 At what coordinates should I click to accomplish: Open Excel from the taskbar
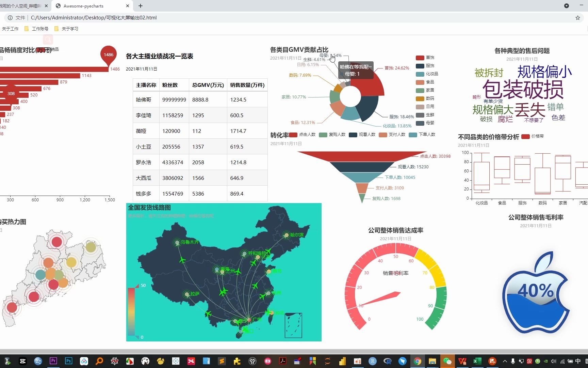[477, 361]
